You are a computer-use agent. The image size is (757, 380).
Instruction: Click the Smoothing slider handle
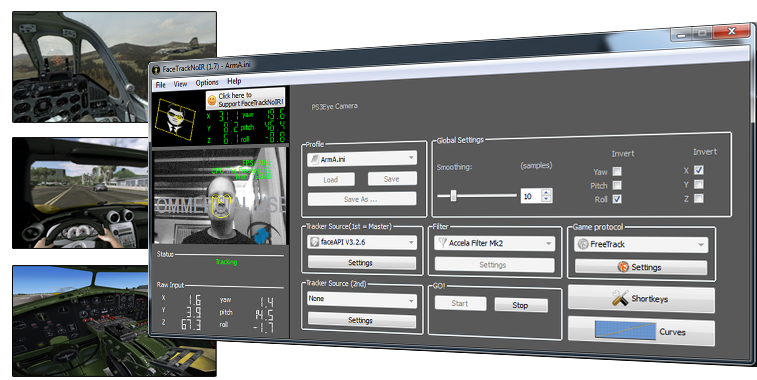pyautogui.click(x=453, y=195)
